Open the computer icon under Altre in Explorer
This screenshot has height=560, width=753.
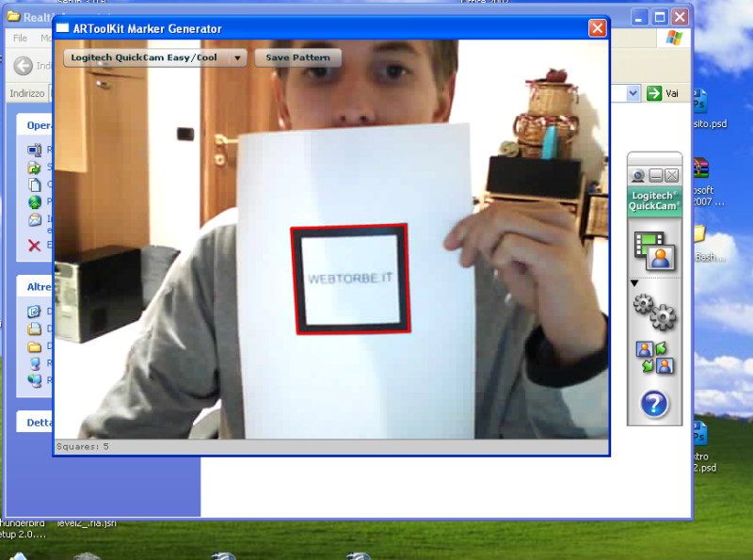[x=34, y=363]
